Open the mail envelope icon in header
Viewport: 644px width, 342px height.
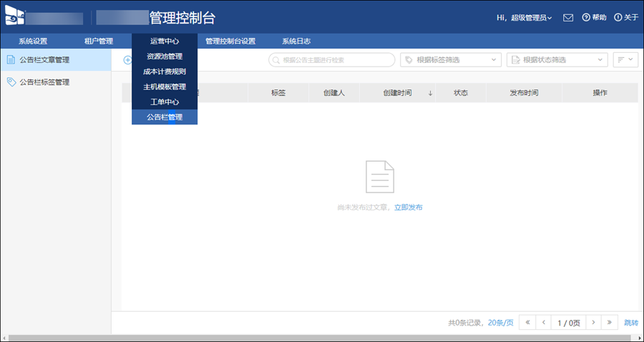568,18
